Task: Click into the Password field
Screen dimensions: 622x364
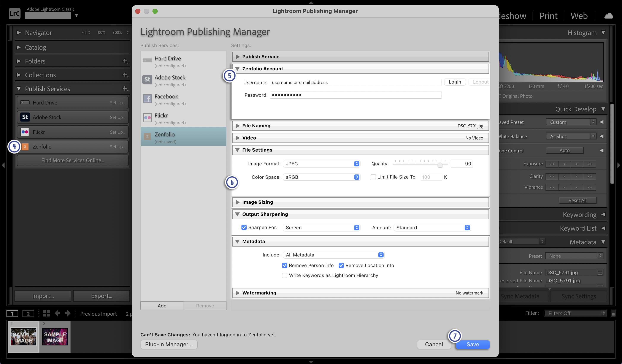Action: [x=356, y=95]
